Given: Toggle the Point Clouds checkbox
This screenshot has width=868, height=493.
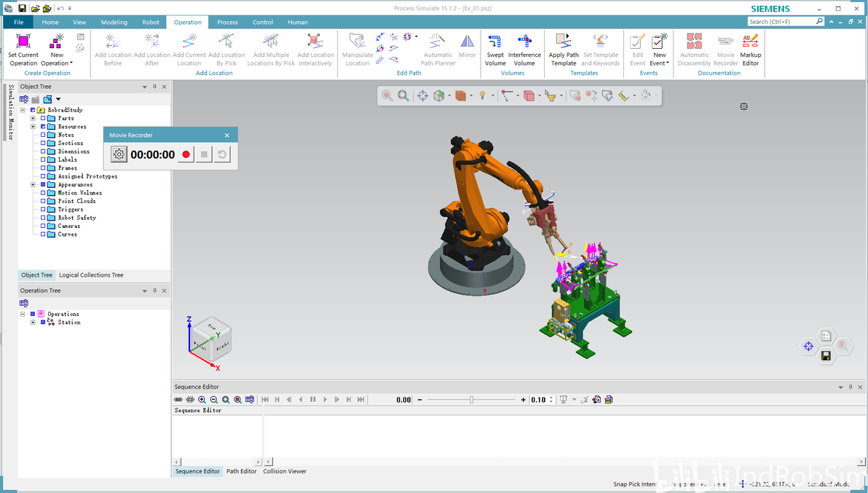Looking at the screenshot, I should pos(43,202).
